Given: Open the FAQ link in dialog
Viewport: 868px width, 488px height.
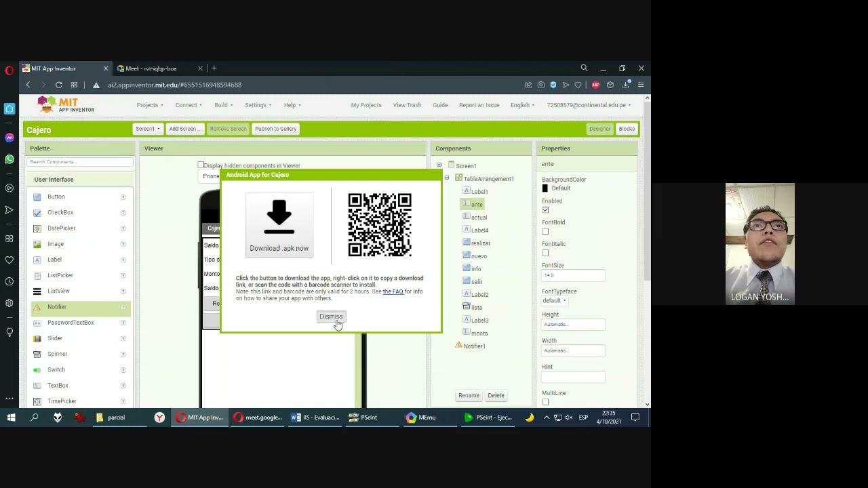Looking at the screenshot, I should coord(393,291).
